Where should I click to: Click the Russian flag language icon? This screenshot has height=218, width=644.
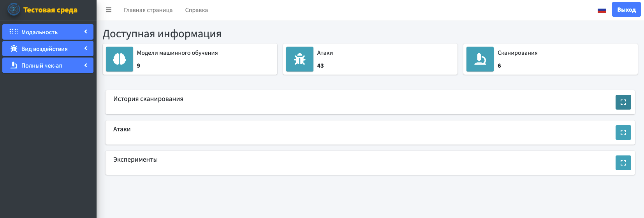tap(602, 10)
